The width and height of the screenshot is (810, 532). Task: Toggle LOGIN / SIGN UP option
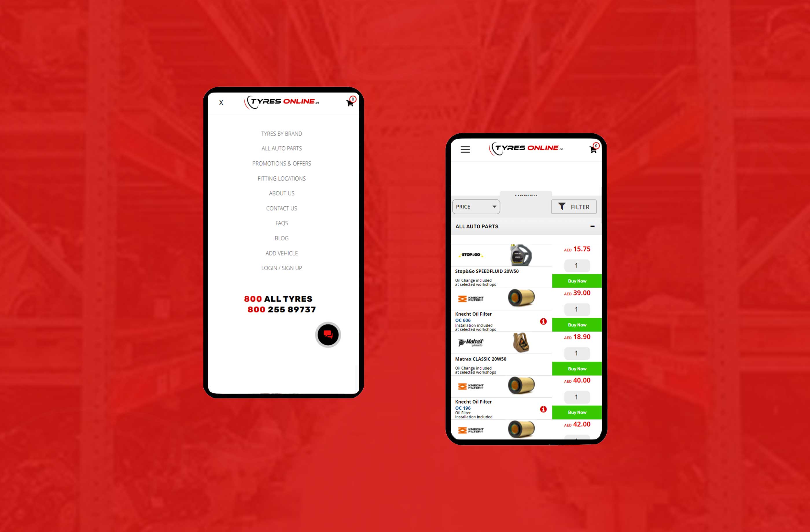coord(281,268)
